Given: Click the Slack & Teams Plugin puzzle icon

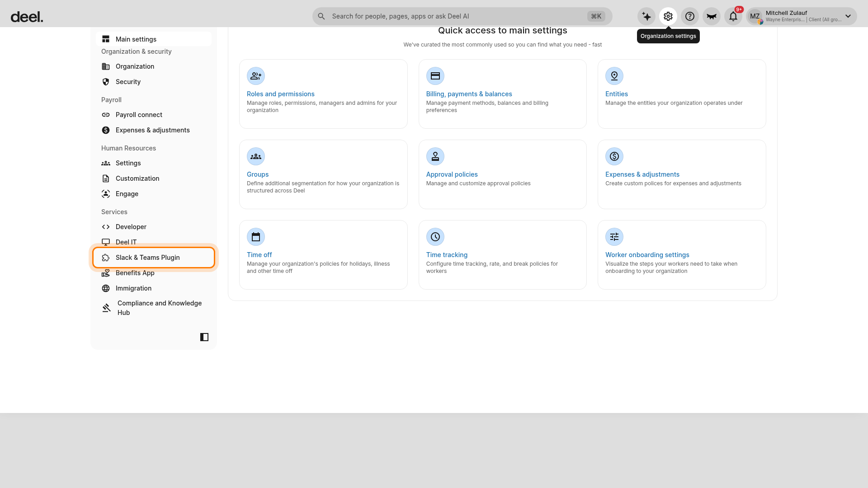Looking at the screenshot, I should click(106, 258).
